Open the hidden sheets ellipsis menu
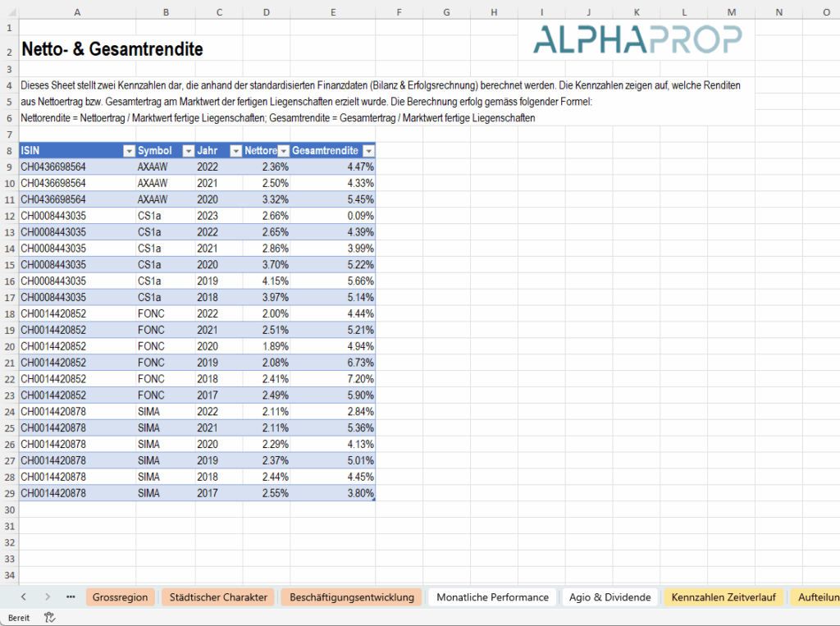 tap(71, 596)
